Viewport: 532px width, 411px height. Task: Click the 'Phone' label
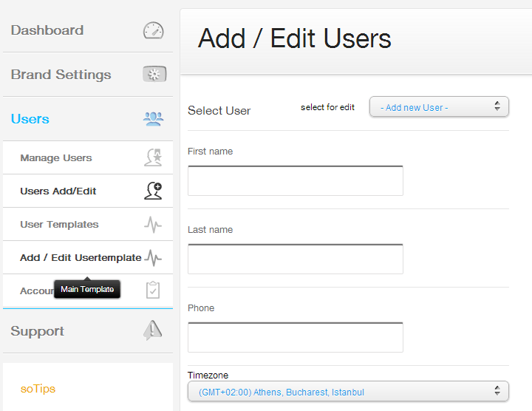tap(201, 308)
